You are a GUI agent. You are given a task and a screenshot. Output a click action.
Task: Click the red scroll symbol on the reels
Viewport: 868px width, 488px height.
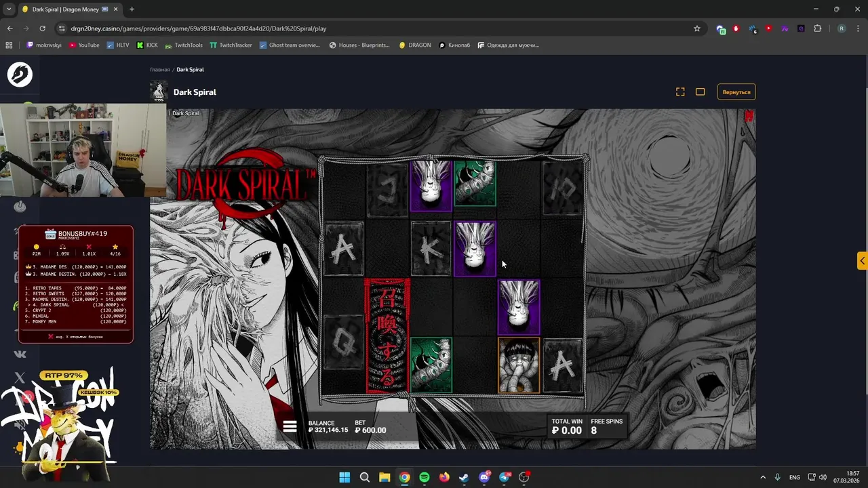(387, 335)
